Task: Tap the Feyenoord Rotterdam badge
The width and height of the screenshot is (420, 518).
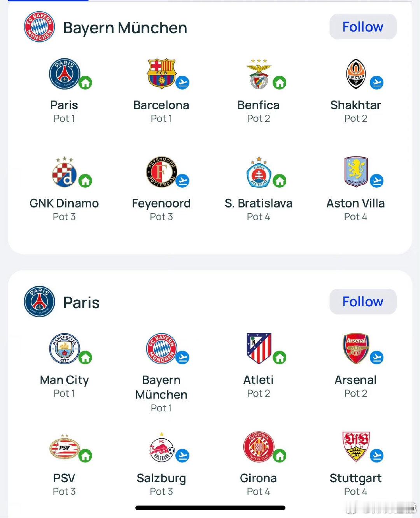Action: tap(161, 172)
